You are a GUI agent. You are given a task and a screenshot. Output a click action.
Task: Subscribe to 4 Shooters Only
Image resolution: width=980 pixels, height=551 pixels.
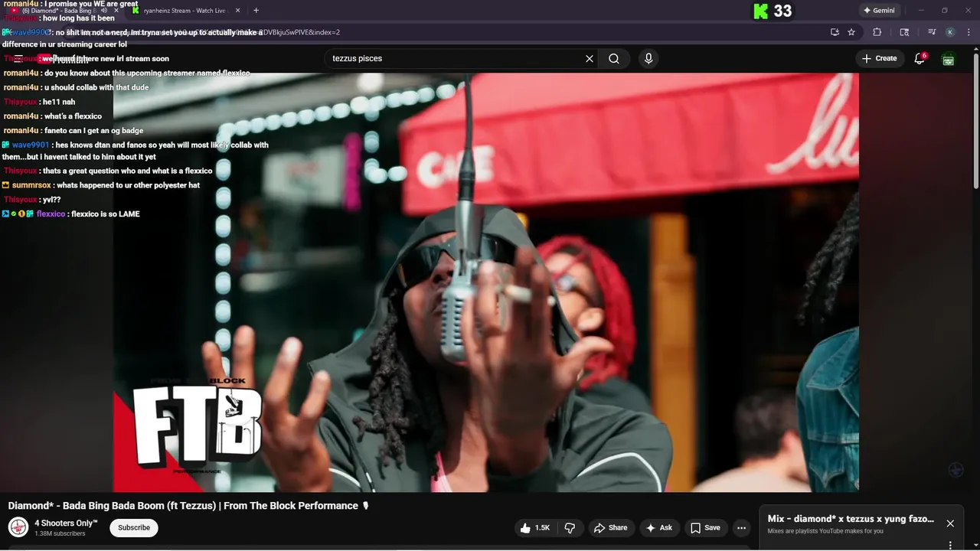[x=134, y=527]
